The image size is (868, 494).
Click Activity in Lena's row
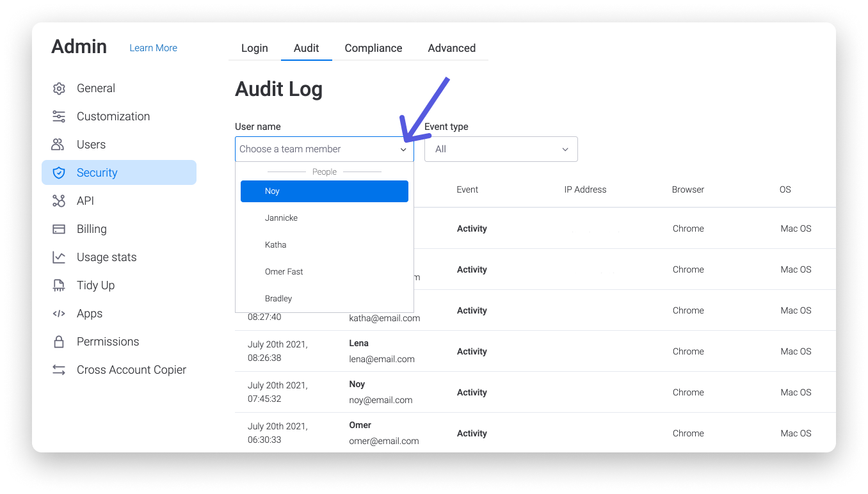472,351
